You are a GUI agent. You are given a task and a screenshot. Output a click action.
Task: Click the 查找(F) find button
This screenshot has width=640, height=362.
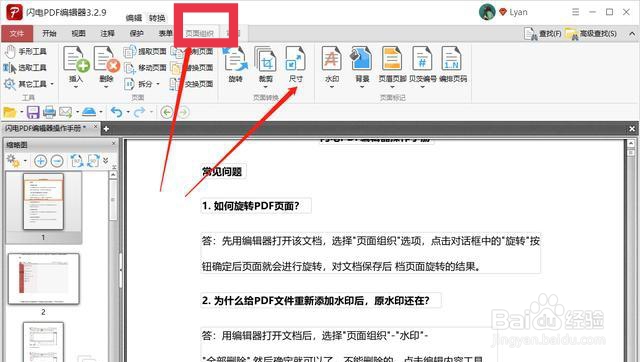click(542, 34)
